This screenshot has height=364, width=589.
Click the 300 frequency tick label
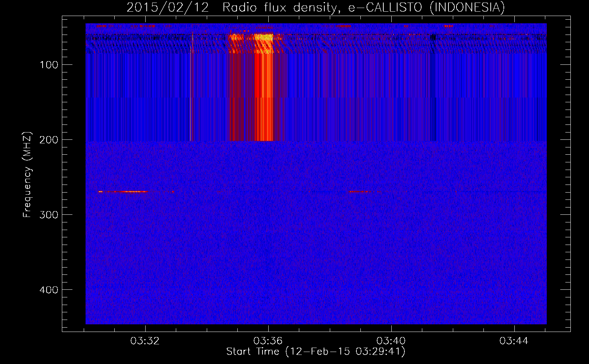coord(49,215)
